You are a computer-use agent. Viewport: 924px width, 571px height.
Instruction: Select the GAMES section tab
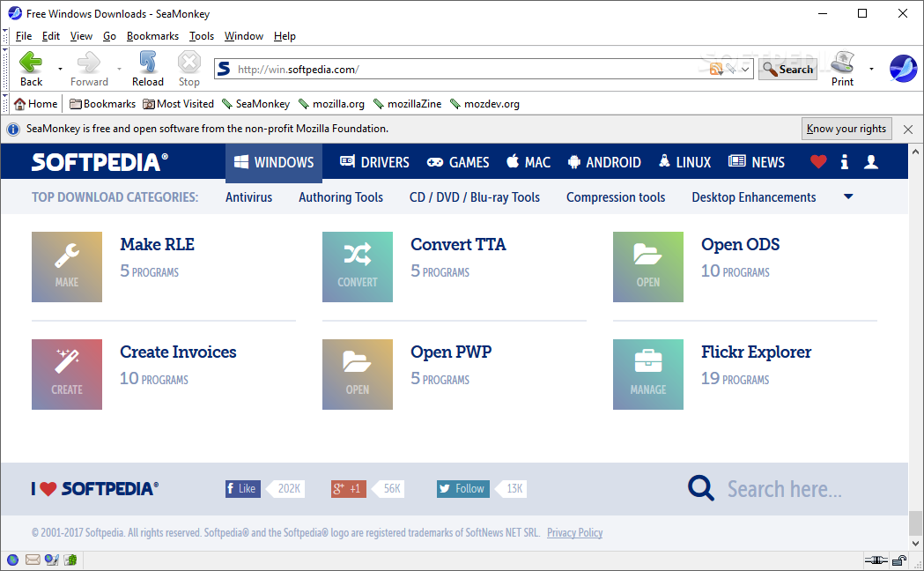(x=458, y=161)
